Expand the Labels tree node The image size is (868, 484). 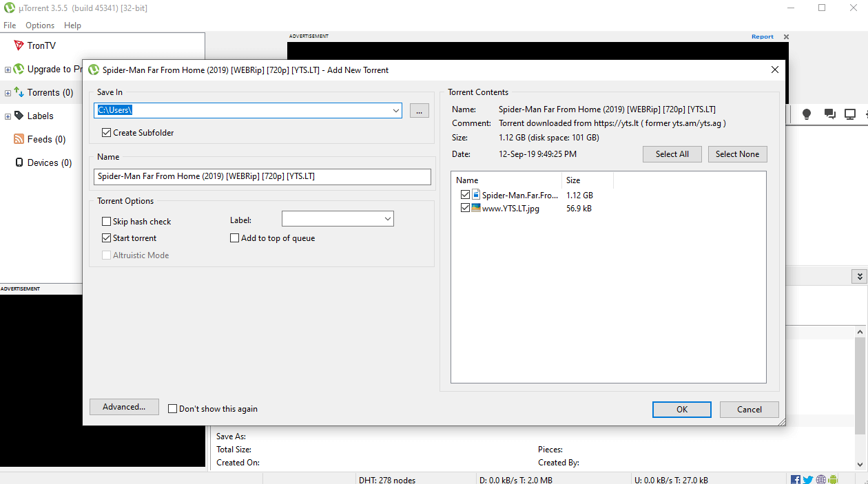[x=8, y=116]
